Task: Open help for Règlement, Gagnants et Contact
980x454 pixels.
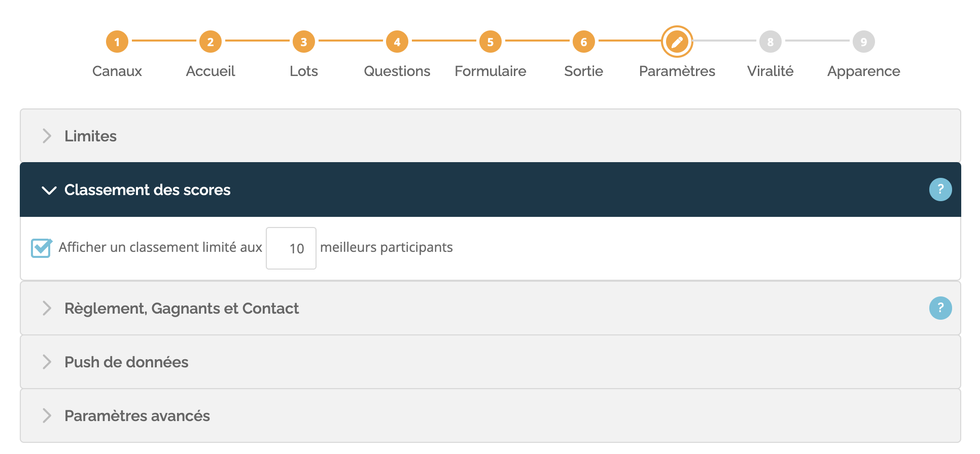Action: coord(940,308)
